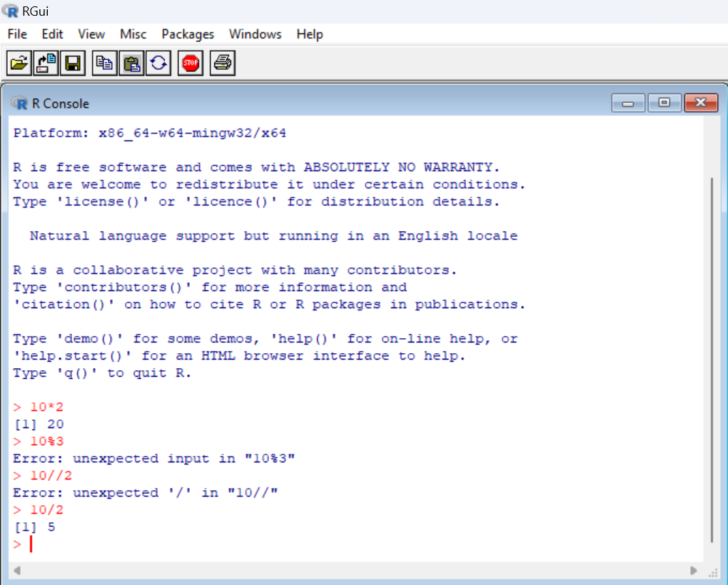Copy selected text with the Copy icon
The image size is (728, 585).
click(x=104, y=63)
